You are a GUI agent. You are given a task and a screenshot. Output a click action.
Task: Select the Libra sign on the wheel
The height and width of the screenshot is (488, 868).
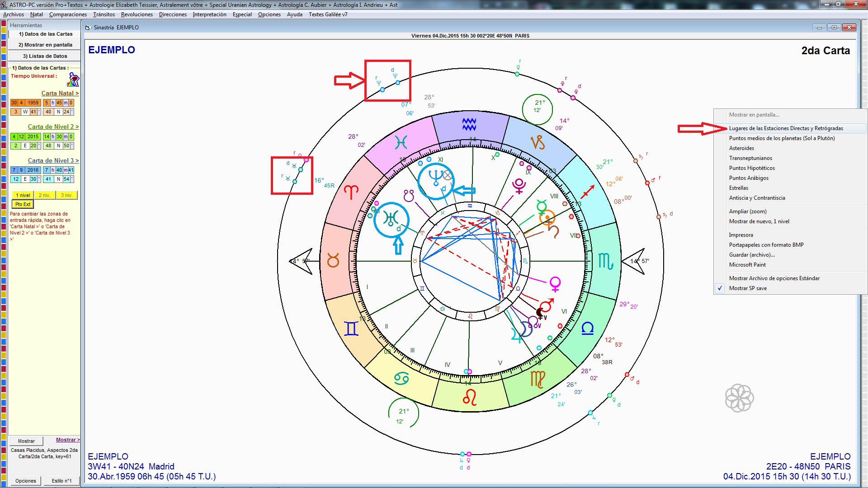(587, 328)
